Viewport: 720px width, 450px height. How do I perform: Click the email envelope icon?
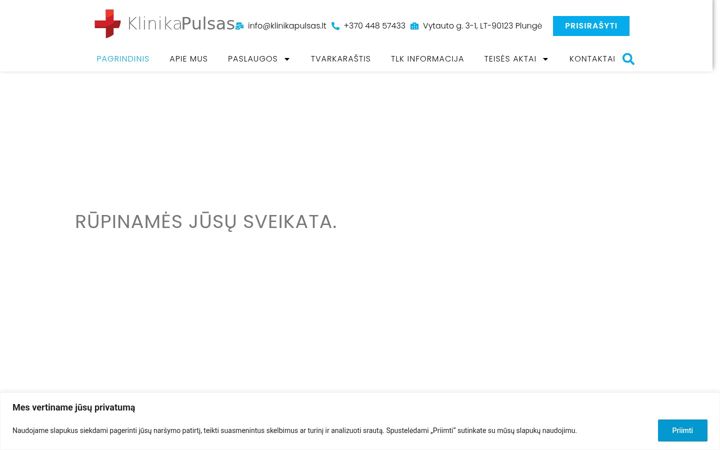[239, 26]
